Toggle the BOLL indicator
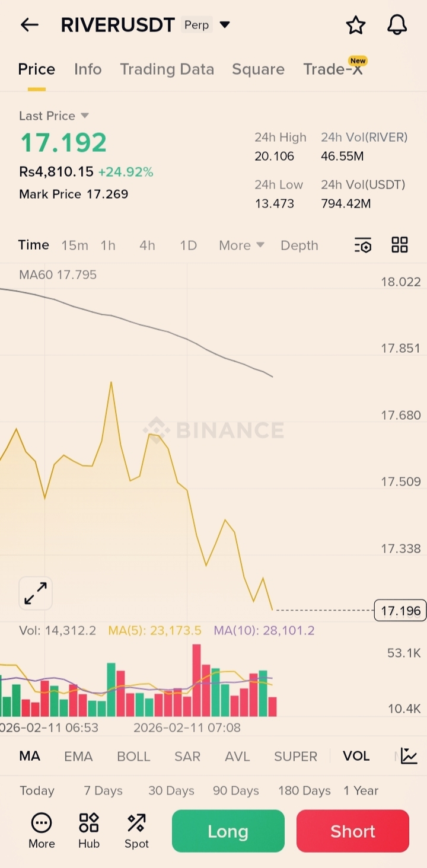Viewport: 427px width, 868px height. (x=133, y=757)
